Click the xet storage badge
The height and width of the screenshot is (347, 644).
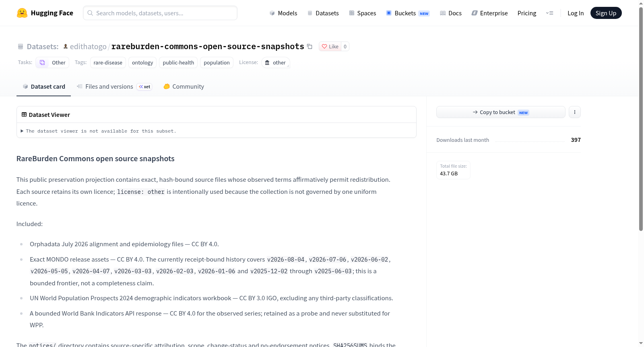[144, 87]
